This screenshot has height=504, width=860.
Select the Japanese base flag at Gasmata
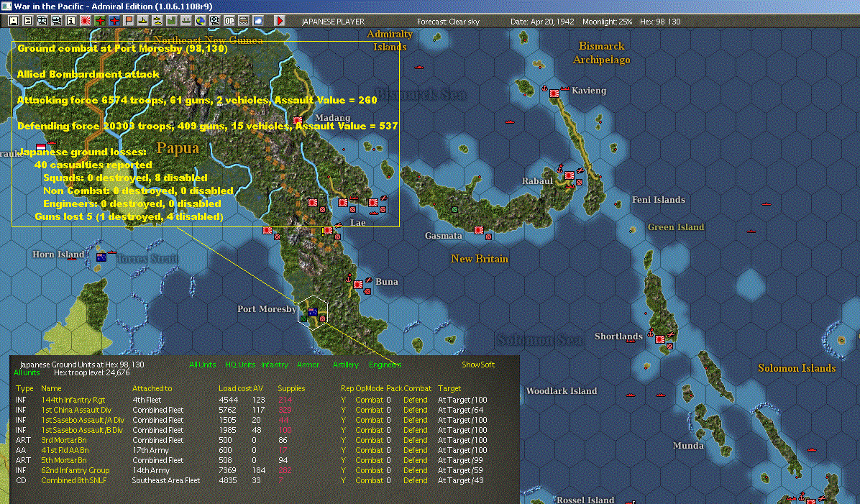coord(478,230)
